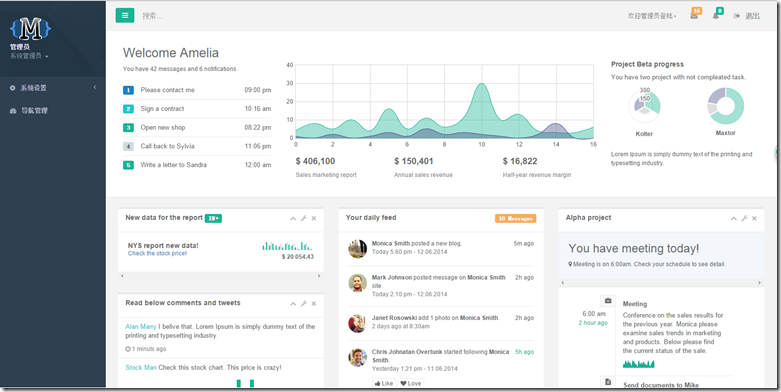Viewport: 781px width, 392px height.
Task: Open the mail envelope icon with orange badge
Action: point(695,15)
